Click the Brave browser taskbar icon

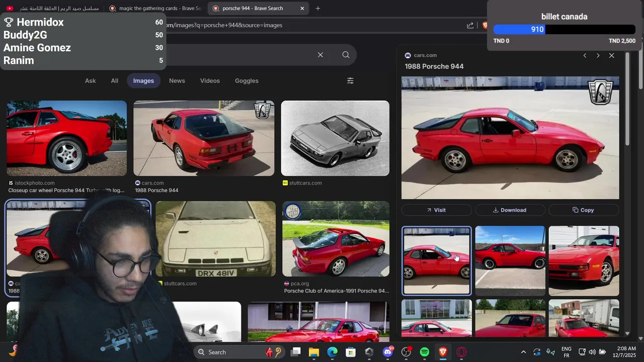tap(443, 352)
